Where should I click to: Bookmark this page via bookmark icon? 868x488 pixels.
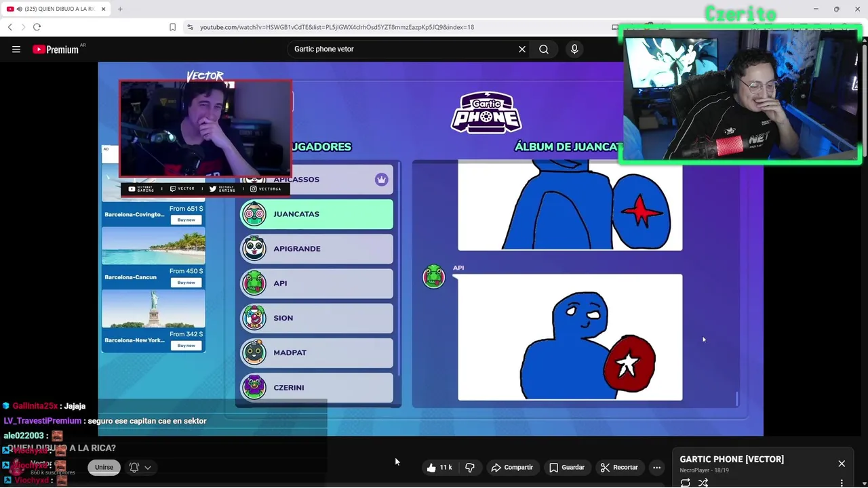[172, 27]
